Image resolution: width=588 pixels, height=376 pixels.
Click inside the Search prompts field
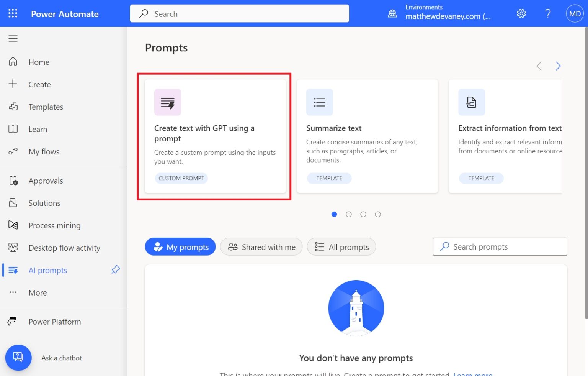499,246
